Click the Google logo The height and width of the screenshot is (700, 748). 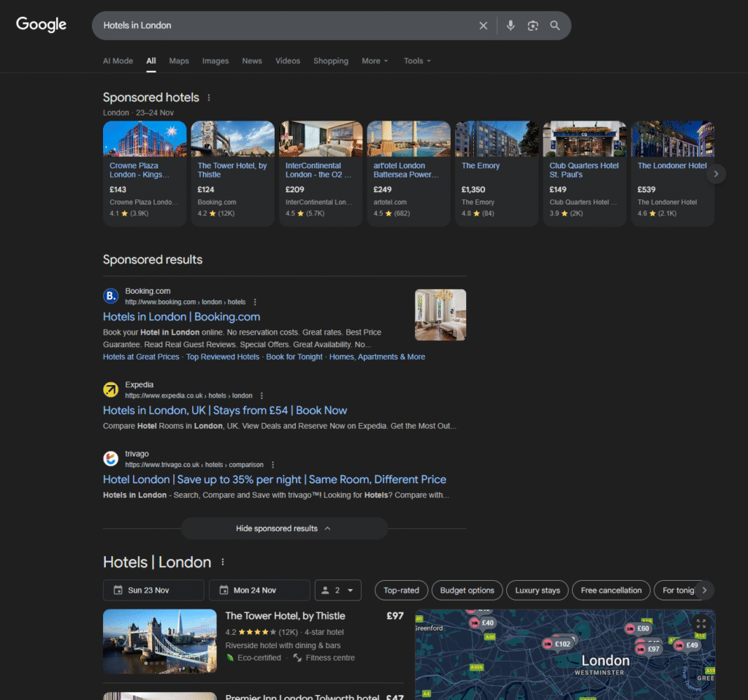click(41, 24)
